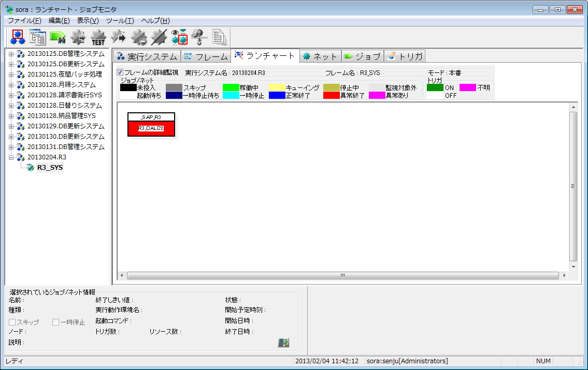Viewport: 588px width, 370px height.
Task: Open the ヘルプ(H) menu
Action: 155,21
